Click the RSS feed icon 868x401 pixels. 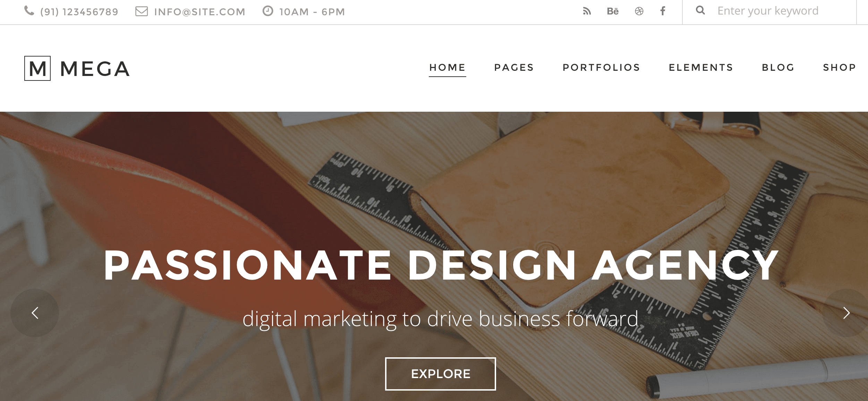(x=587, y=11)
